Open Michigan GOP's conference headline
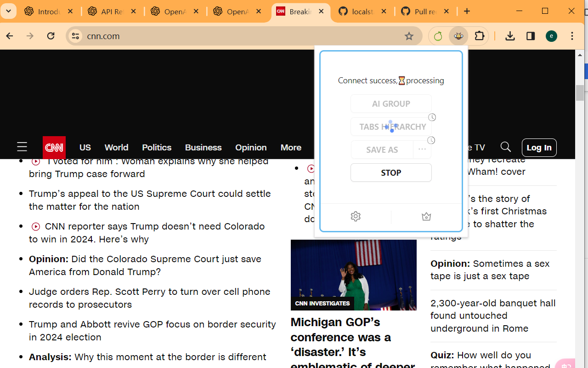588x368 pixels. pyautogui.click(x=353, y=343)
